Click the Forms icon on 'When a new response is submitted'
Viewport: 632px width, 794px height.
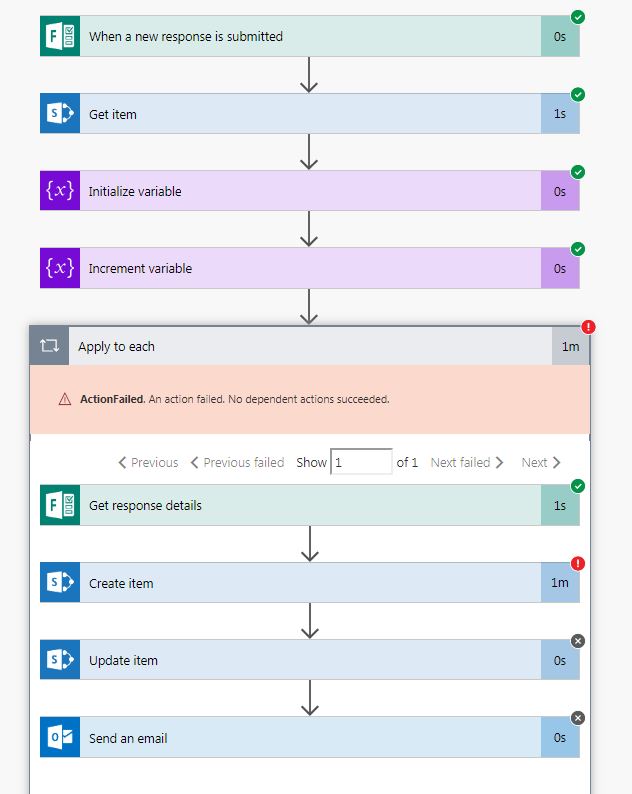59,37
